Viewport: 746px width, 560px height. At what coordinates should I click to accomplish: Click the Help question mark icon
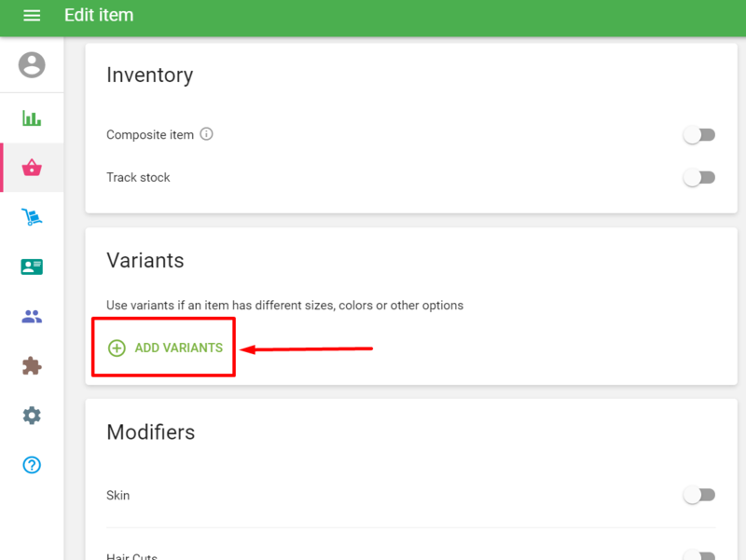click(32, 465)
